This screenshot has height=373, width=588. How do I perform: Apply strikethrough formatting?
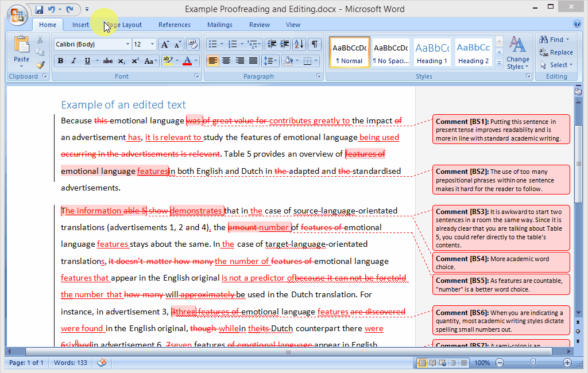pyautogui.click(x=108, y=61)
